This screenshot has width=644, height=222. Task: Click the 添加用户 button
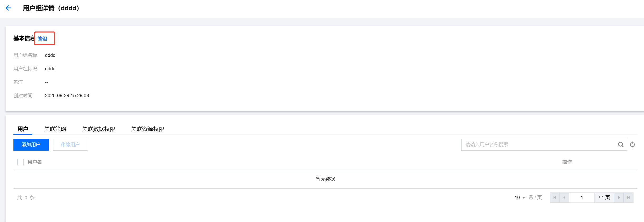31,145
